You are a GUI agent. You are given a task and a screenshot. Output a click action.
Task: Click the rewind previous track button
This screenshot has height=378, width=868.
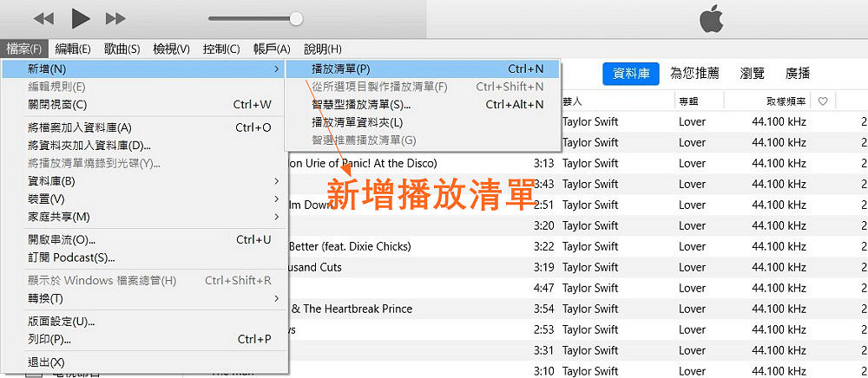point(43,17)
